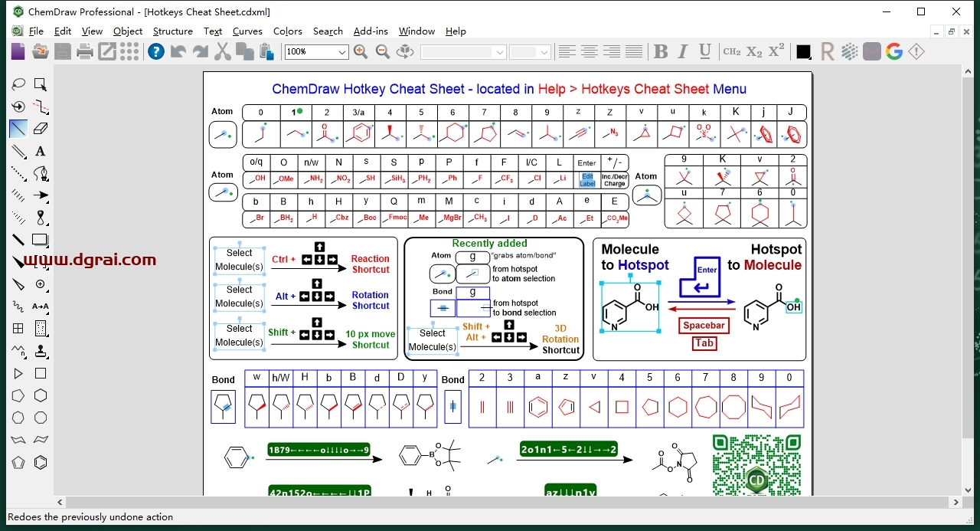Select the Wavy Bond tool
Screen dimensions: 980x531
pos(18,306)
